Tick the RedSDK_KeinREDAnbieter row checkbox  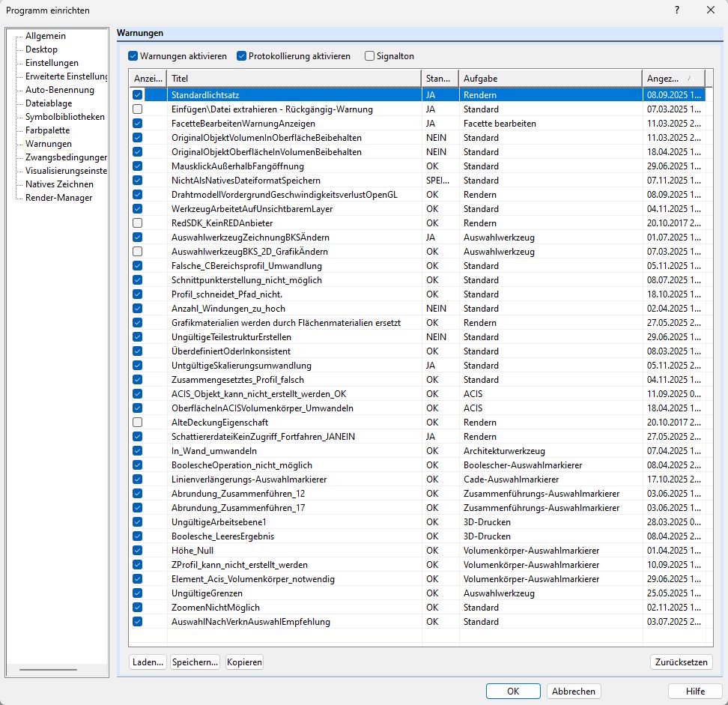pyautogui.click(x=137, y=223)
